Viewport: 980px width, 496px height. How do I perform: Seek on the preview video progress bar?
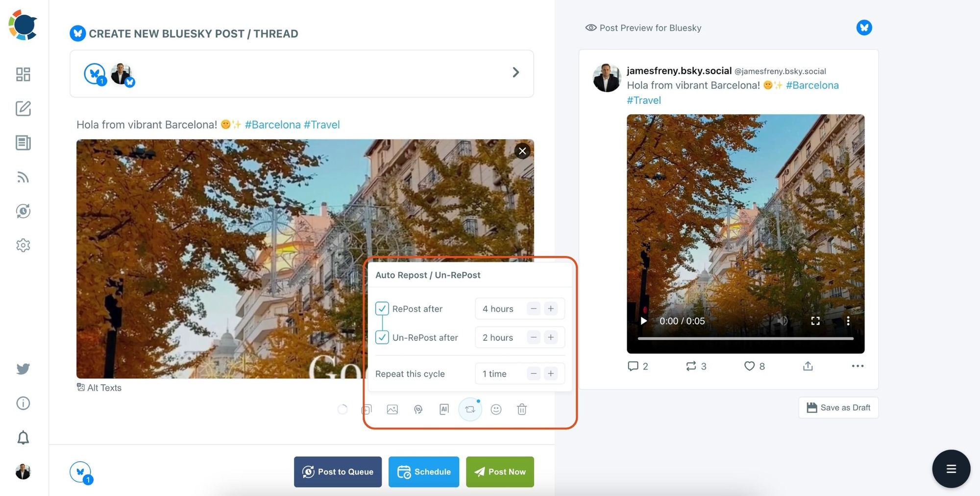pyautogui.click(x=745, y=338)
